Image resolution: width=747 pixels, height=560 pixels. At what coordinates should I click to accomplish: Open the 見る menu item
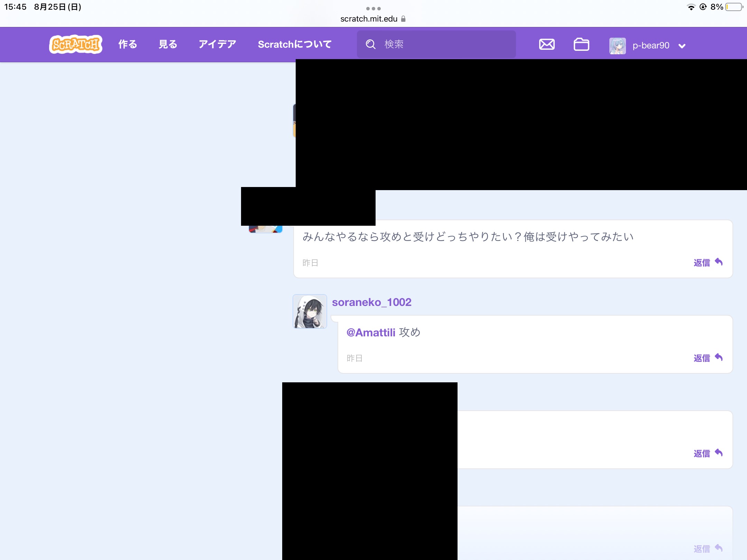(168, 44)
